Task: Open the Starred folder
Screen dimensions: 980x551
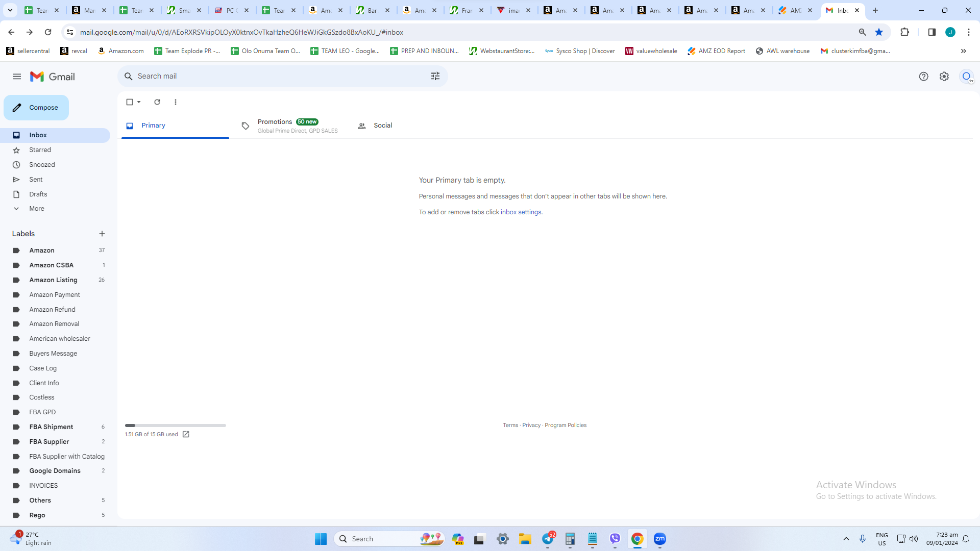Action: pos(55,150)
